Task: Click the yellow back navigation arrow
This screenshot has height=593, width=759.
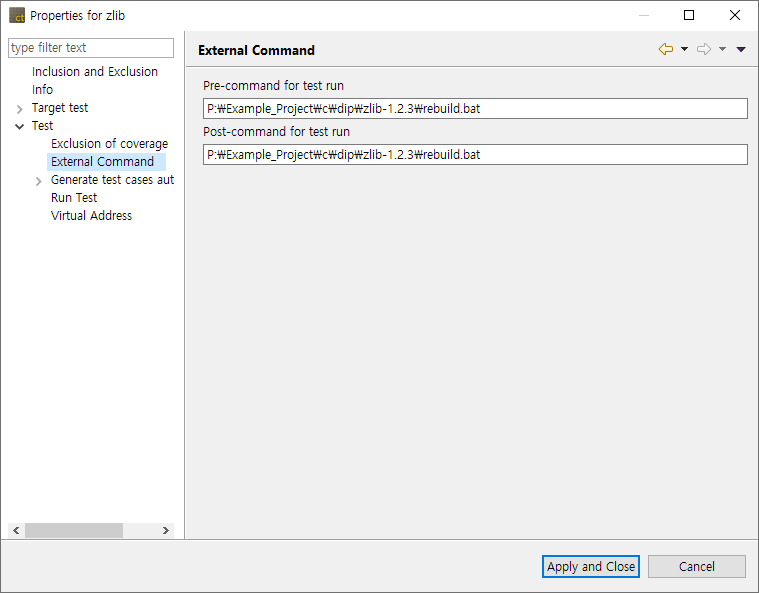Action: point(665,50)
